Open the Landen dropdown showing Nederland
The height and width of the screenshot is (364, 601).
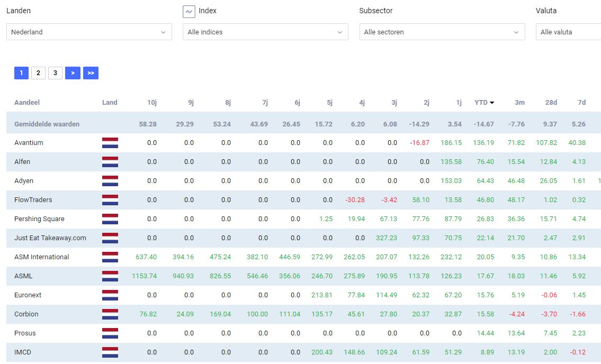(89, 32)
